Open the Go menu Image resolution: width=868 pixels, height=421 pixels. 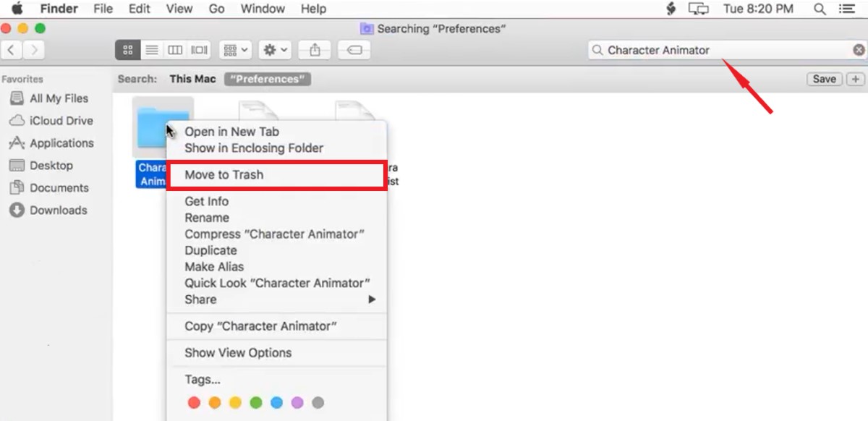[x=216, y=9]
